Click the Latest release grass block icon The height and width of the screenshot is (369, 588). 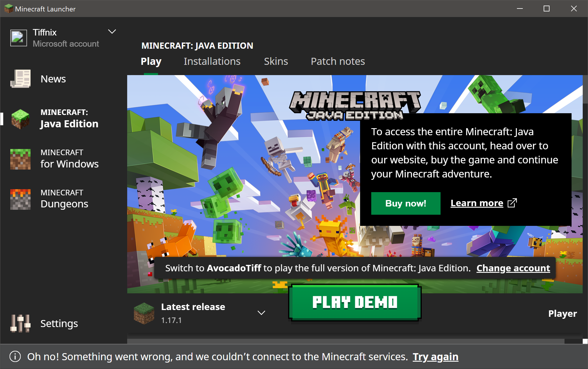point(144,313)
